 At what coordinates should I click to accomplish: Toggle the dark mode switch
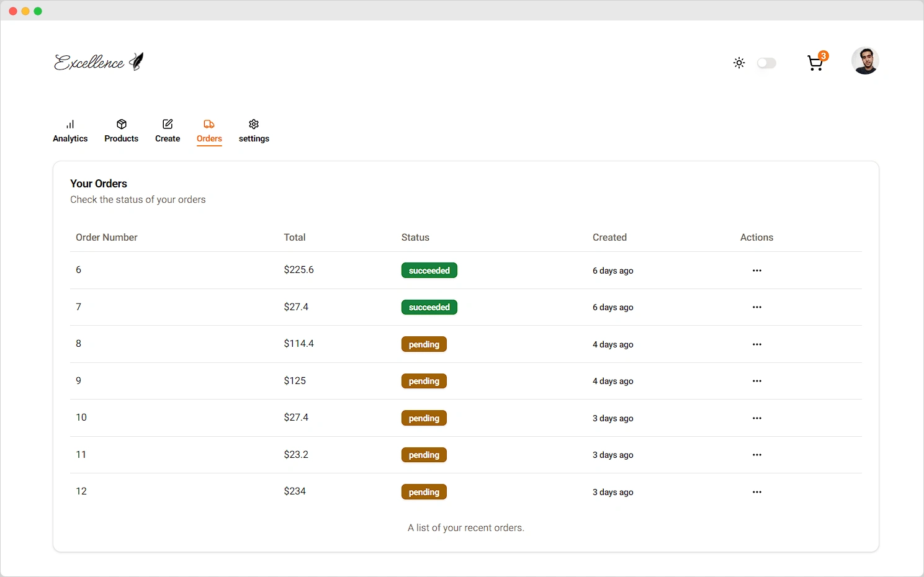click(x=766, y=63)
